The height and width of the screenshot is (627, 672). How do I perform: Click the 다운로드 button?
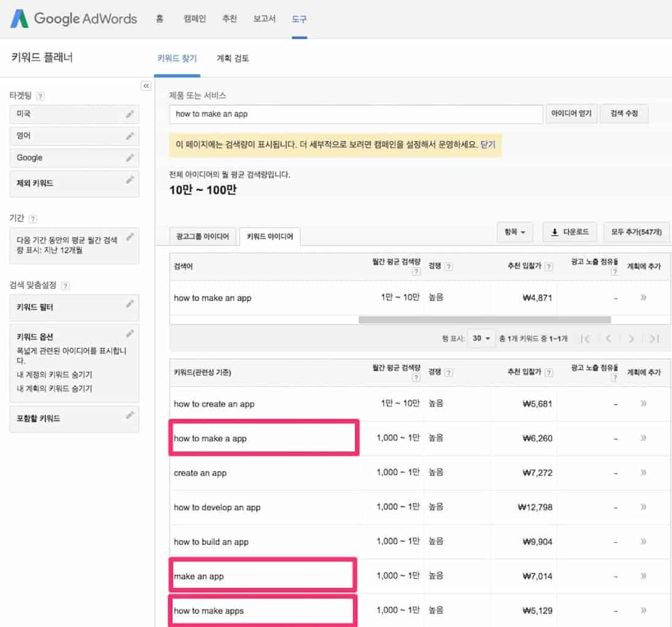(570, 232)
